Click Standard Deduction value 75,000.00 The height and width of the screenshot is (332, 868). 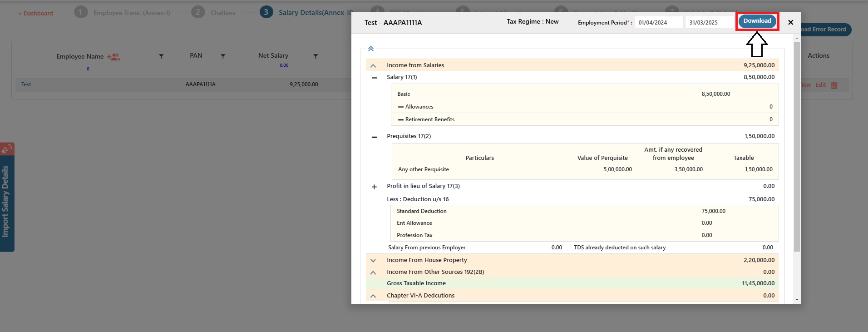pos(713,211)
